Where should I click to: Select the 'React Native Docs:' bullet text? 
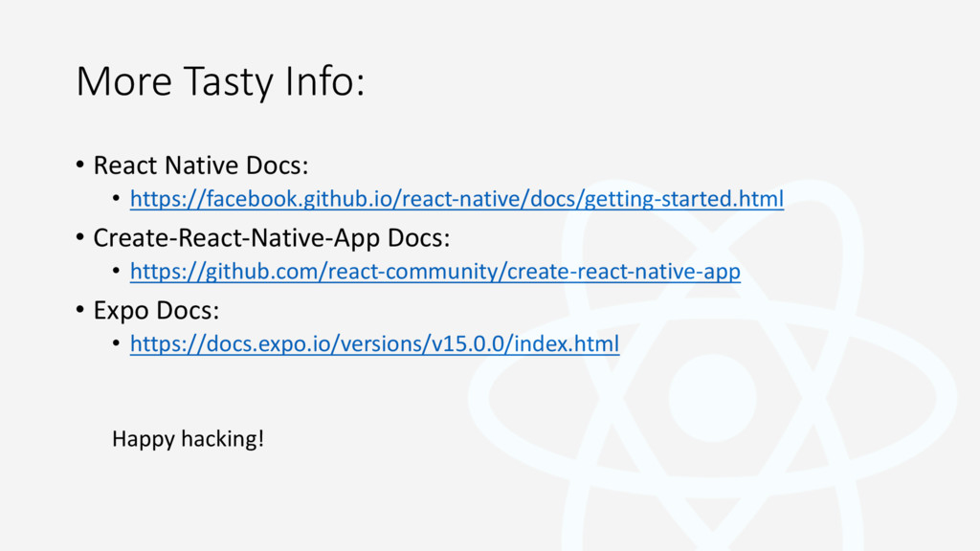[x=201, y=165]
